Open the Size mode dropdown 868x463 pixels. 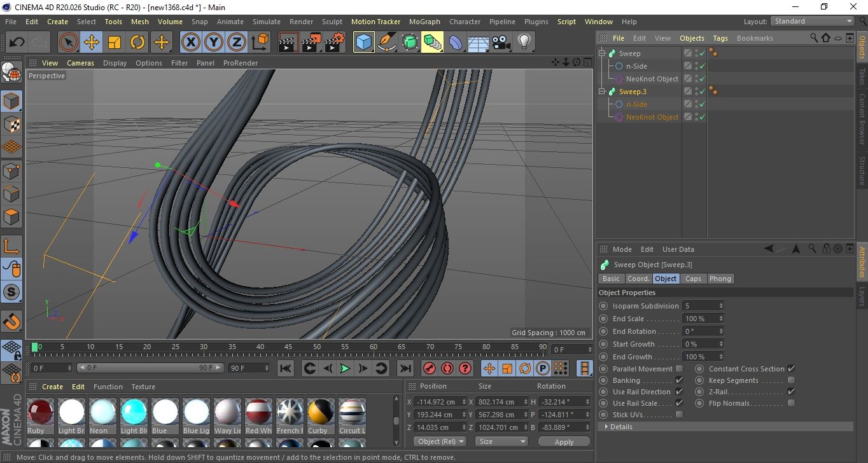(503, 441)
